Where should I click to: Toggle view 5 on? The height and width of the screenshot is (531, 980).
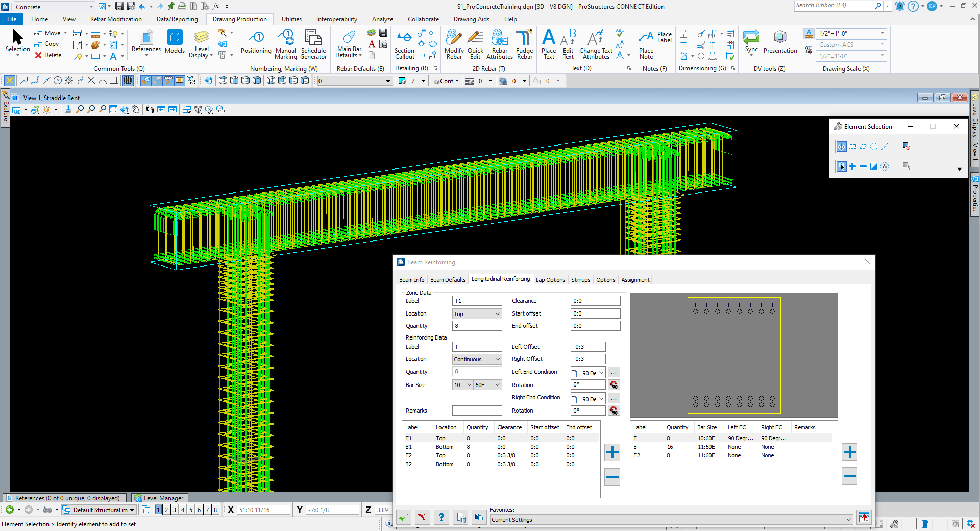(x=191, y=510)
